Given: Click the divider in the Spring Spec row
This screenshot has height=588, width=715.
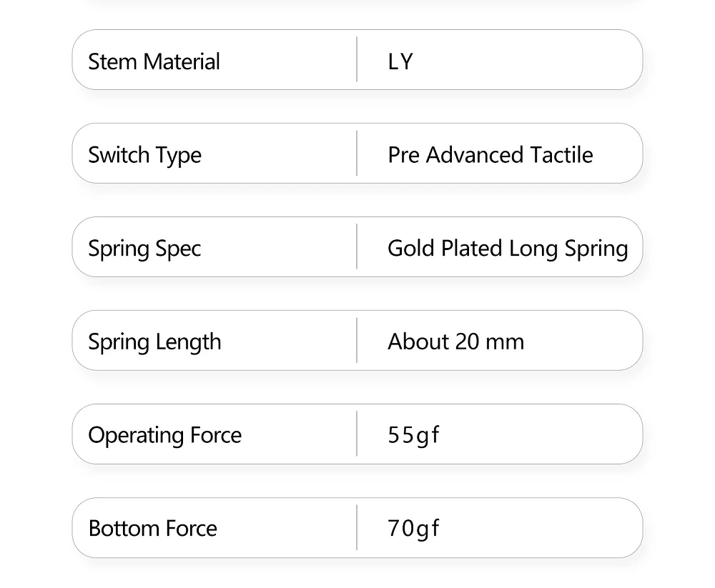Looking at the screenshot, I should click(357, 247).
